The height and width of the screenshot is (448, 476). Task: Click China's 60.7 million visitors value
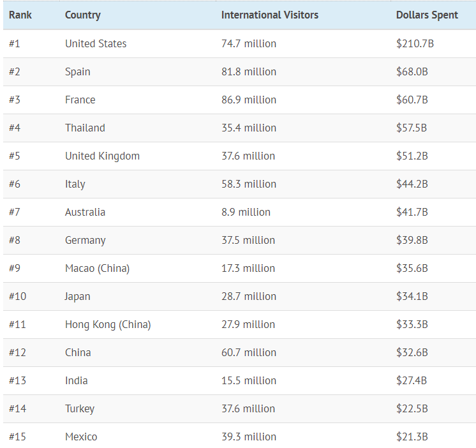[x=249, y=352]
